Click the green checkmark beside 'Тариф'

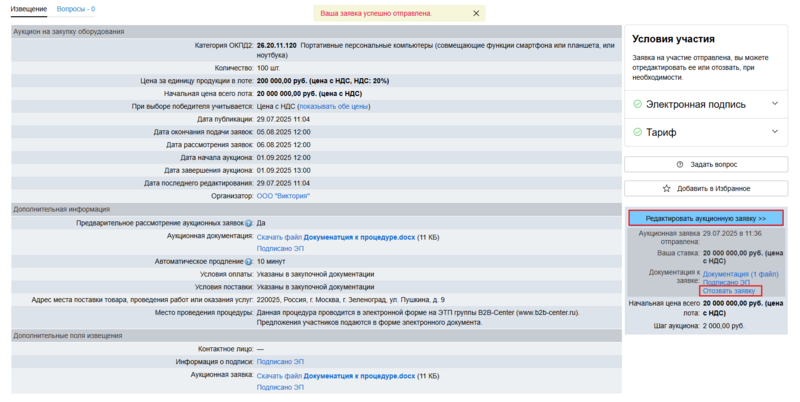pyautogui.click(x=637, y=131)
